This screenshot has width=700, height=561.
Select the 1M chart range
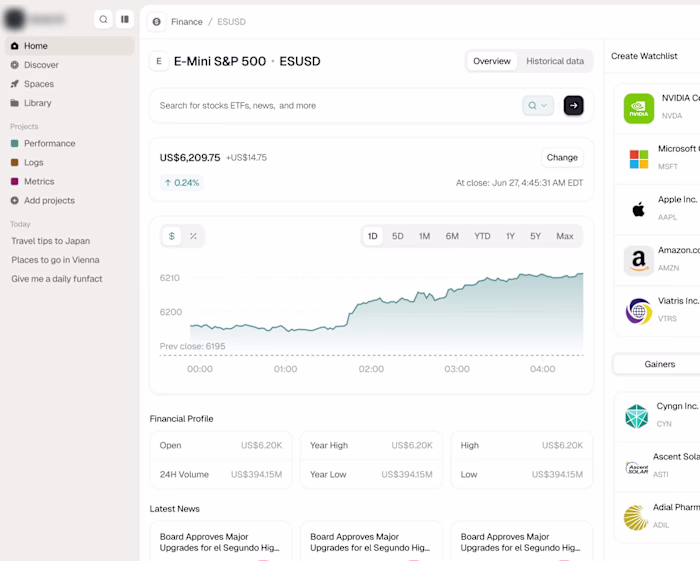pos(425,236)
